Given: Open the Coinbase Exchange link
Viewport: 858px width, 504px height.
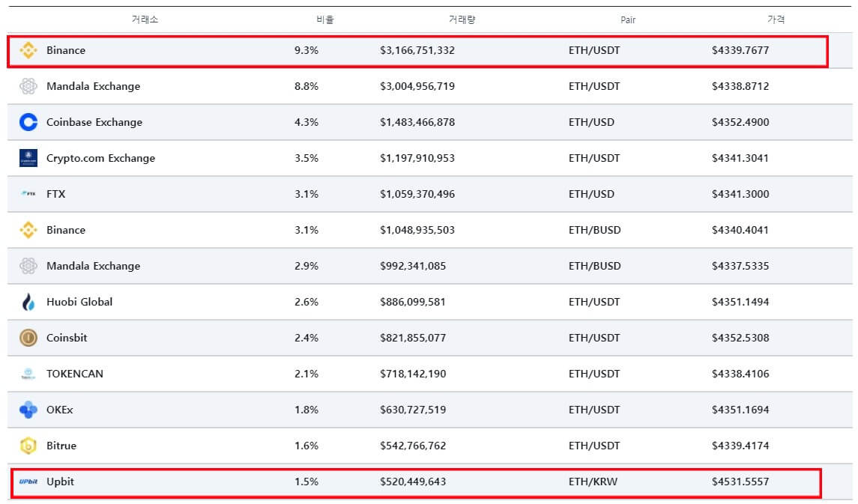Looking at the screenshot, I should [x=94, y=123].
